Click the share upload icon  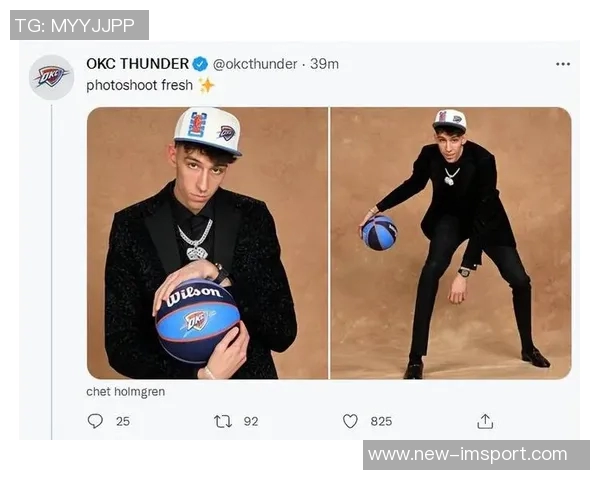[485, 421]
